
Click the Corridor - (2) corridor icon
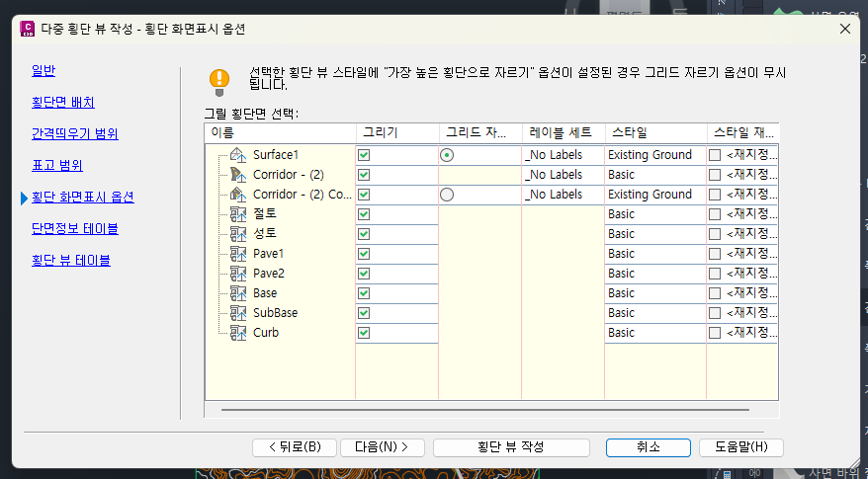pyautogui.click(x=237, y=175)
